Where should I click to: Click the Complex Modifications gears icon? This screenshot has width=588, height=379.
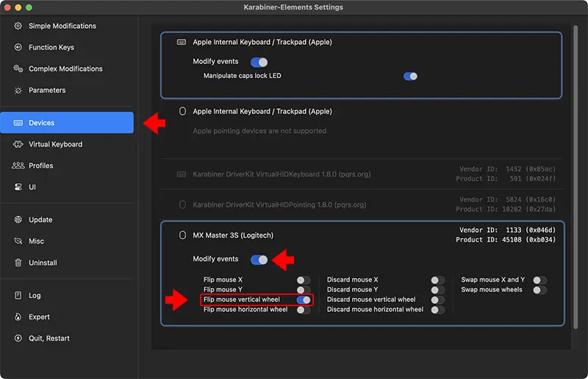18,68
